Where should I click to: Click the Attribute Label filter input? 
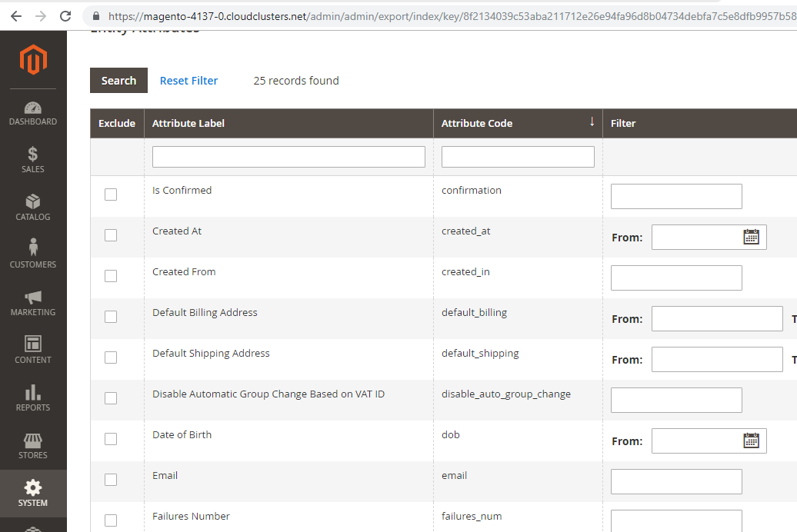(288, 157)
